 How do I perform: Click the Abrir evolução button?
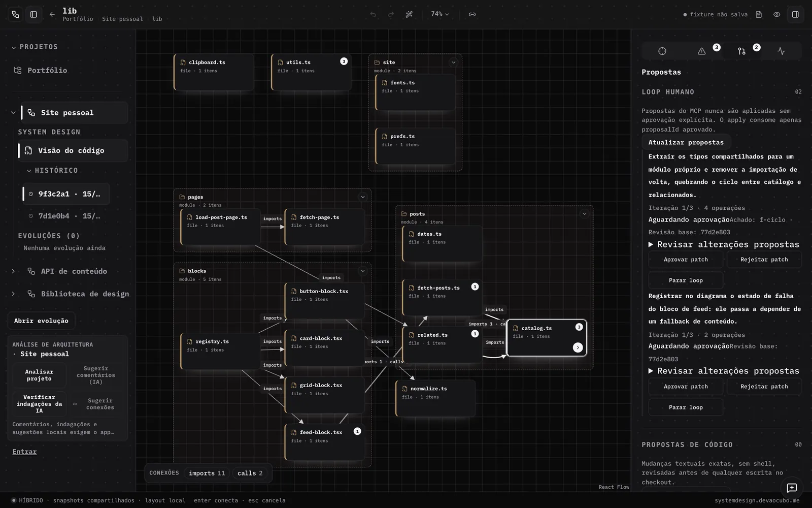tap(41, 321)
